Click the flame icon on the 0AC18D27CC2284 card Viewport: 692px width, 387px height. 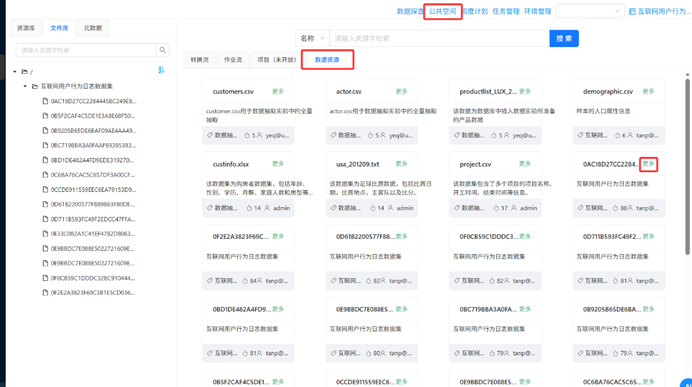coord(616,208)
